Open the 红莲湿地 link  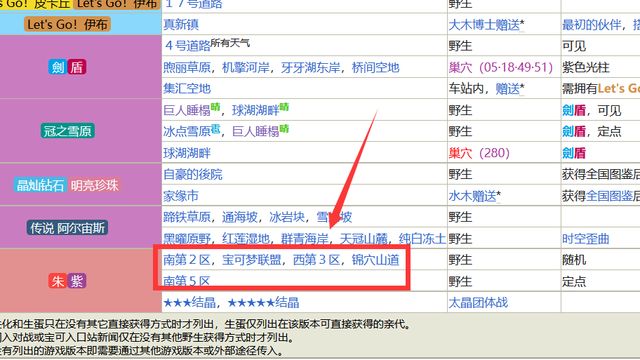(246, 238)
